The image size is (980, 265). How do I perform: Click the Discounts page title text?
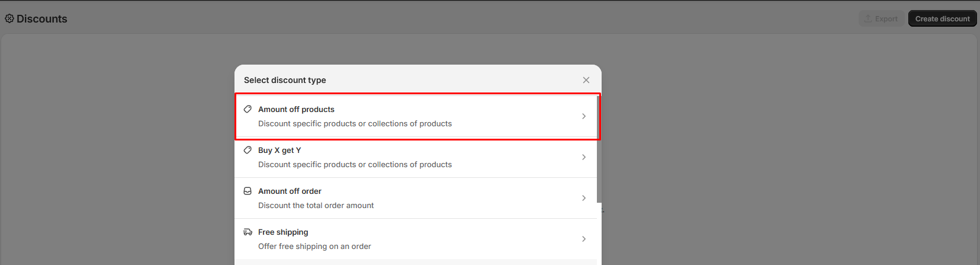point(42,18)
